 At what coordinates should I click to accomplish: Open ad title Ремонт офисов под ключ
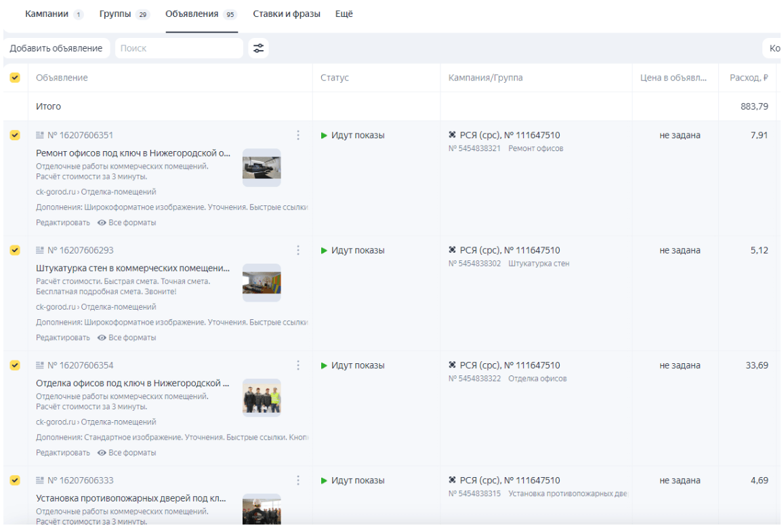click(x=133, y=153)
